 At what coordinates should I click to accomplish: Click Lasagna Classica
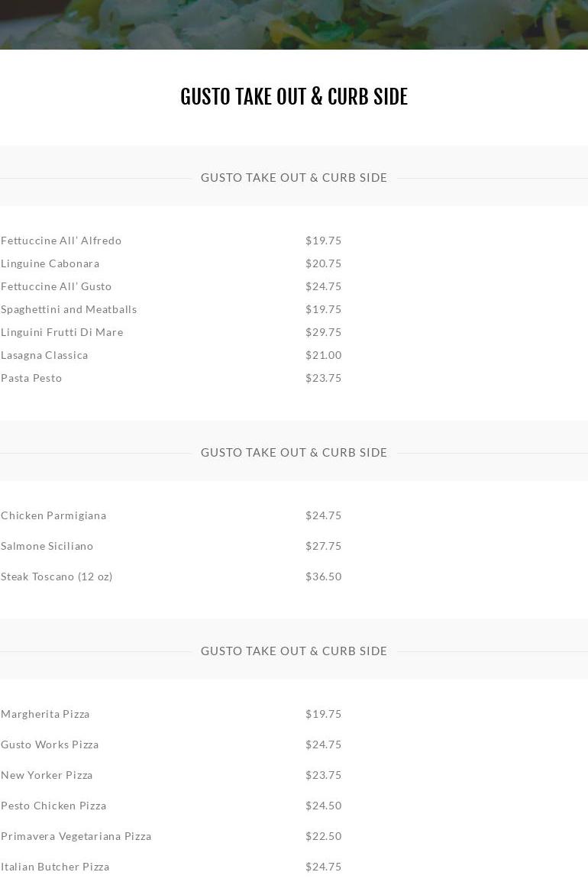coord(44,355)
